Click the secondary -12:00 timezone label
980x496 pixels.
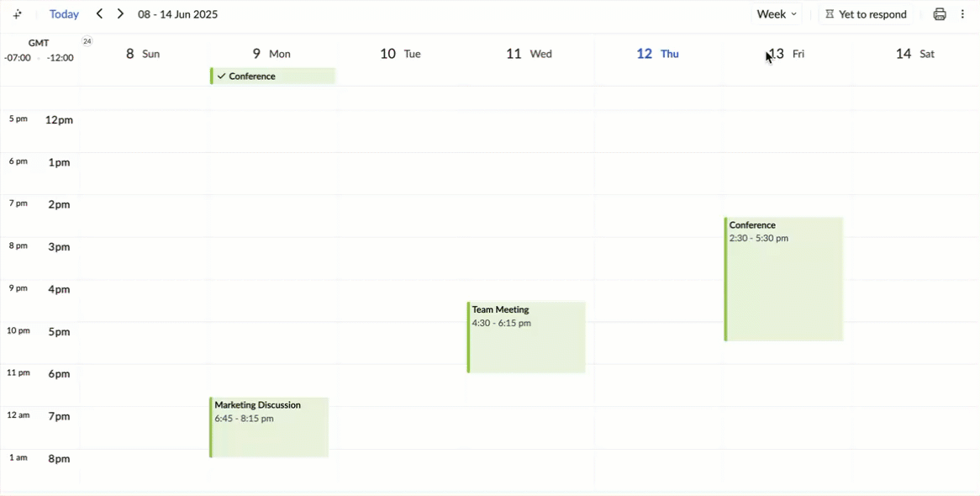pyautogui.click(x=60, y=58)
